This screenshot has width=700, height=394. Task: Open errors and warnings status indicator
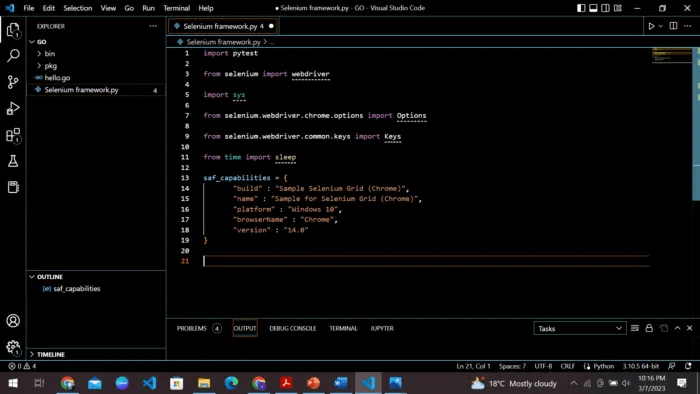click(x=22, y=366)
